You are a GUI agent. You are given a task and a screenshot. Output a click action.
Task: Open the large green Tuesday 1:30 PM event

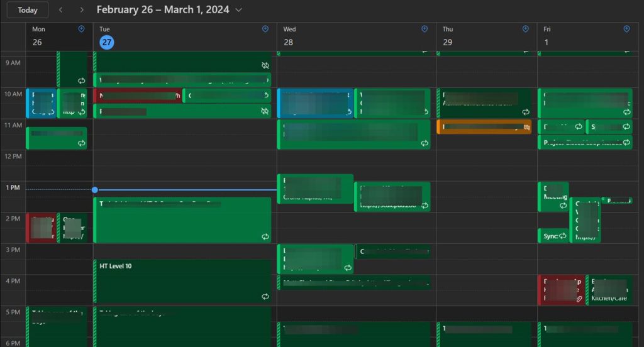182,220
